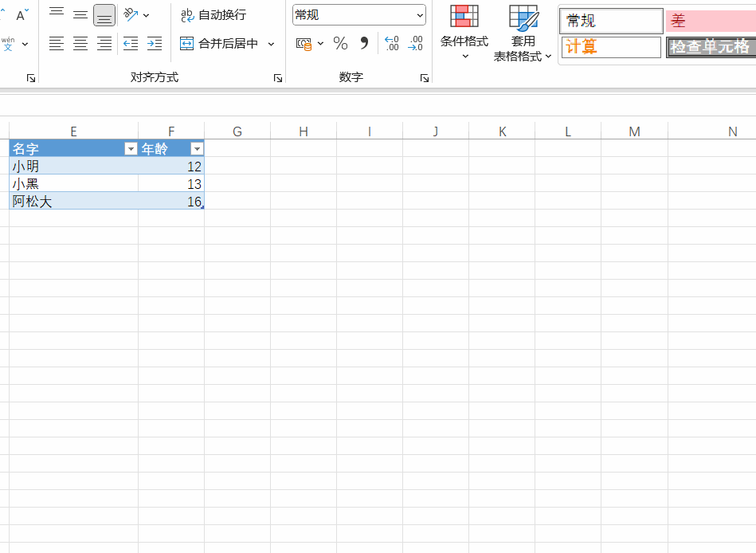Decrease the cell indent
Image resolution: width=756 pixels, height=553 pixels.
coord(131,44)
